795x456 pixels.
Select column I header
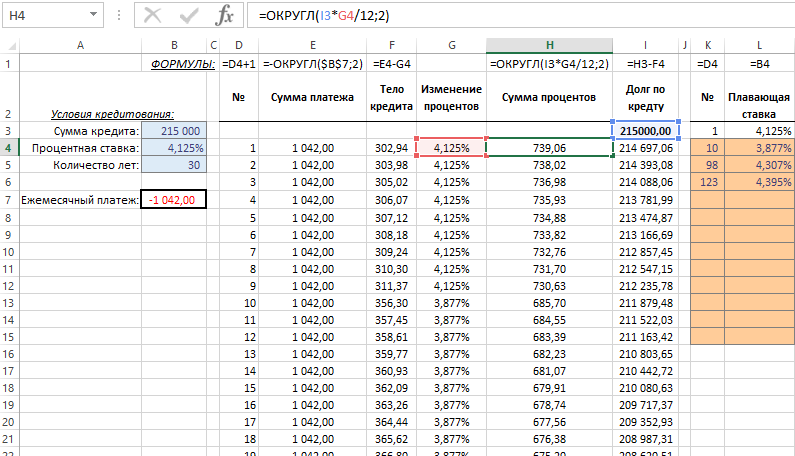coord(645,46)
